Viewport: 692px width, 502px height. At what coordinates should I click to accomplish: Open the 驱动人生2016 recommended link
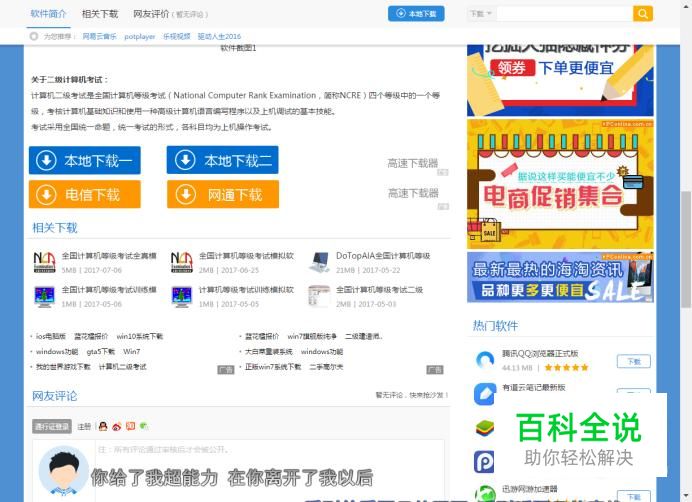coord(219,36)
